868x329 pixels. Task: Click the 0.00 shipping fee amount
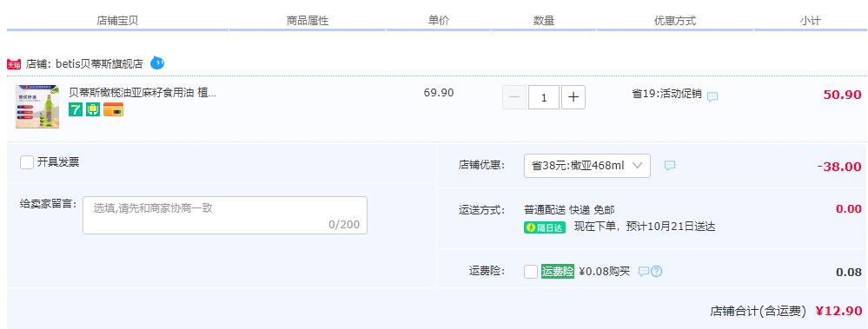(849, 209)
